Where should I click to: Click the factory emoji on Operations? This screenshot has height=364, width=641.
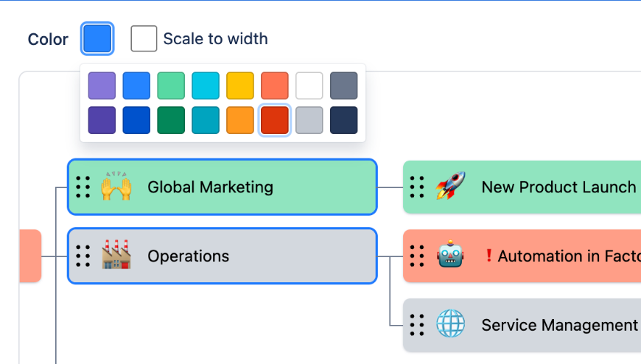pos(116,256)
